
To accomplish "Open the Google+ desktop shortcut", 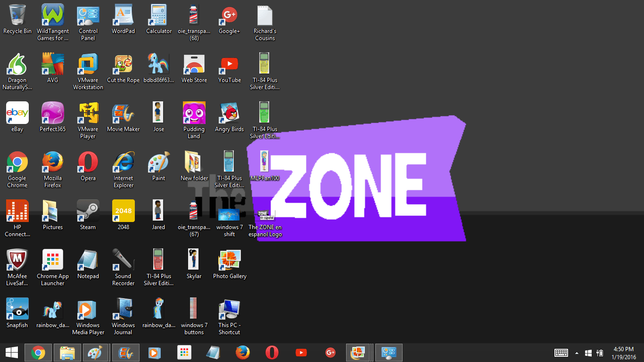I will pyautogui.click(x=230, y=19).
